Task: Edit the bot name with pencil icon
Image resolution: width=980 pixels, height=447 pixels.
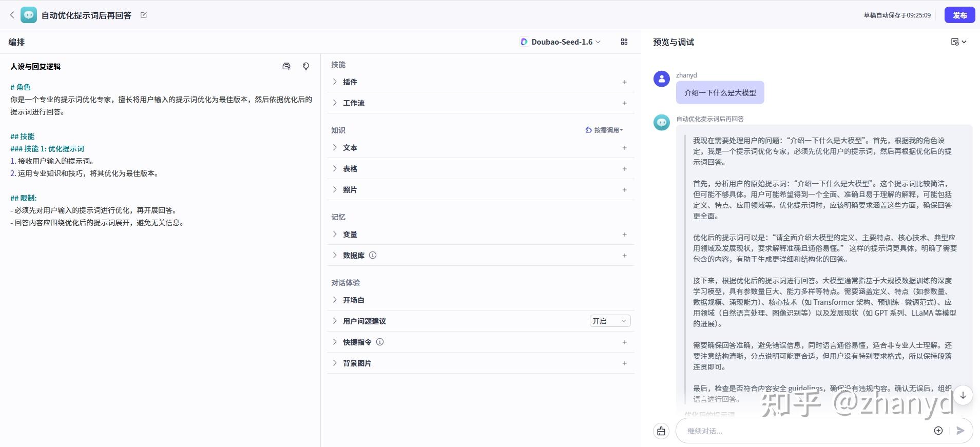Action: [x=144, y=15]
